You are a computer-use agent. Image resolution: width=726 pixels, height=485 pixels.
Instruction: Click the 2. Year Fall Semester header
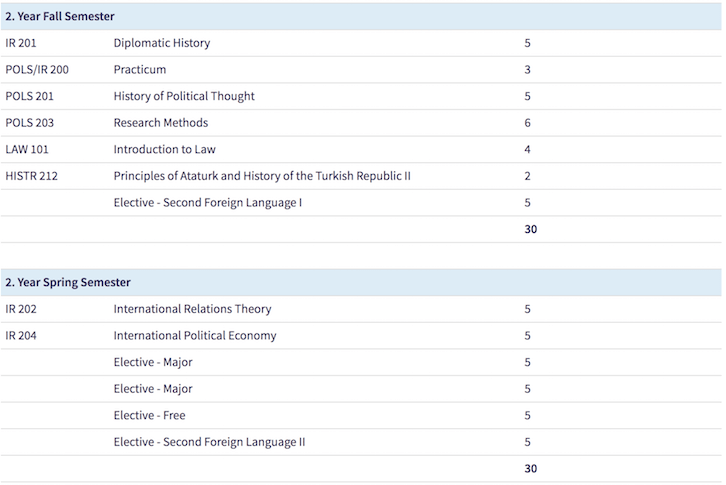click(60, 17)
